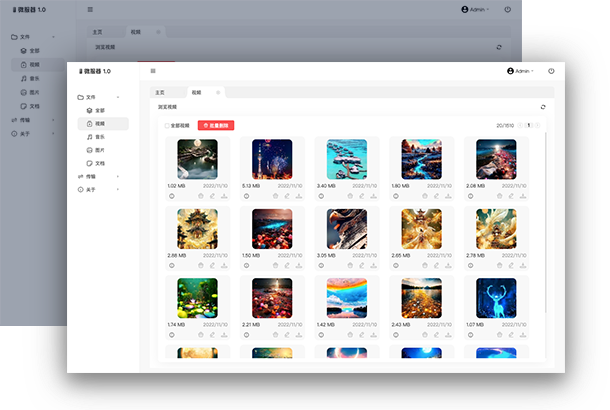Download the 1.07 MB deer video
The width and height of the screenshot is (610, 410).
point(523,335)
